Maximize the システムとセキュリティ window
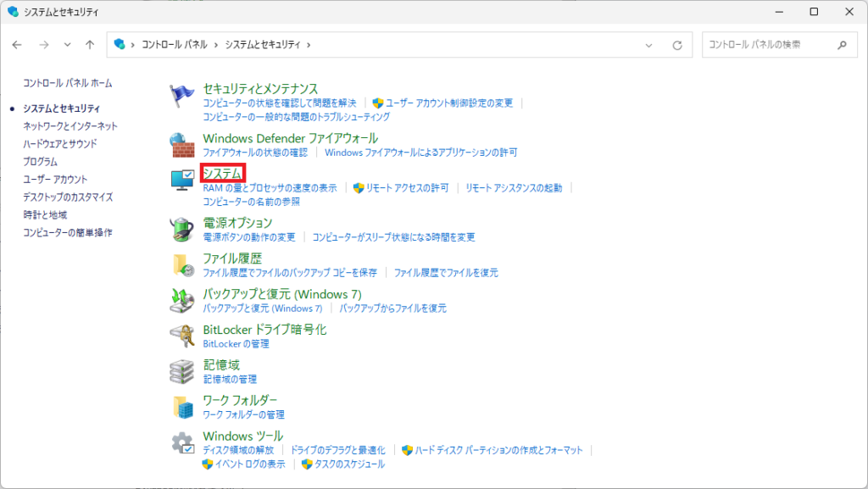Image resolution: width=868 pixels, height=489 pixels. pos(814,12)
